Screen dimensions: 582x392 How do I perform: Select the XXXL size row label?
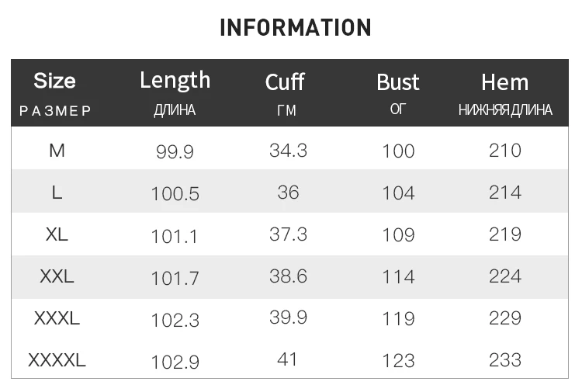tap(57, 318)
